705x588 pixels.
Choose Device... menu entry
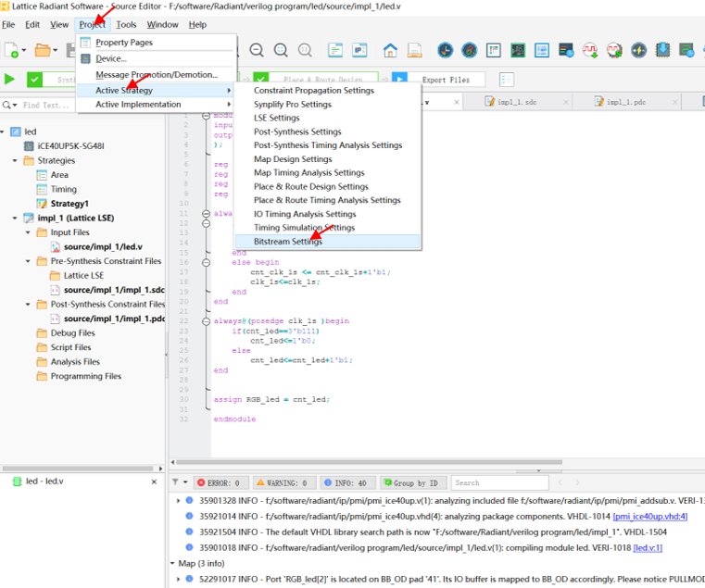pos(156,58)
